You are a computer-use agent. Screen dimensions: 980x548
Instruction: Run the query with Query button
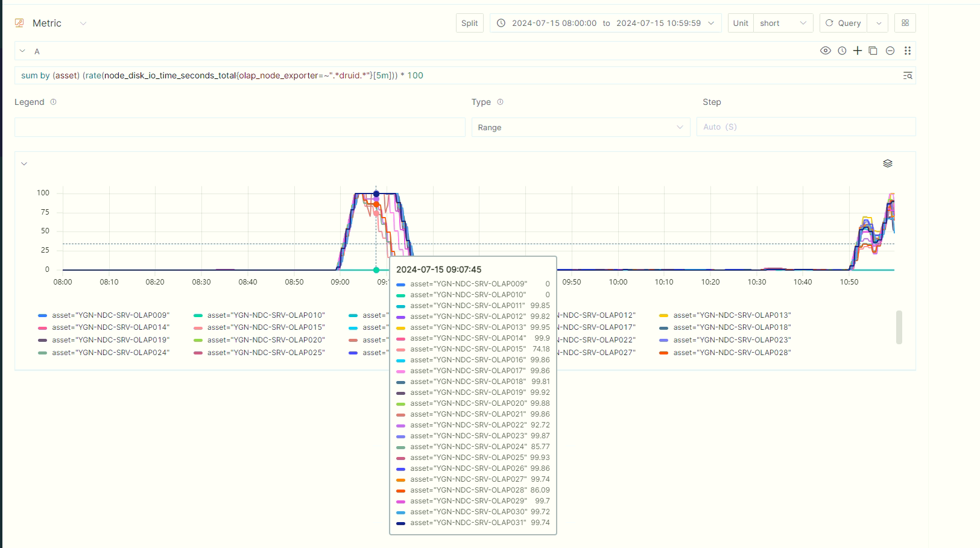pos(843,23)
